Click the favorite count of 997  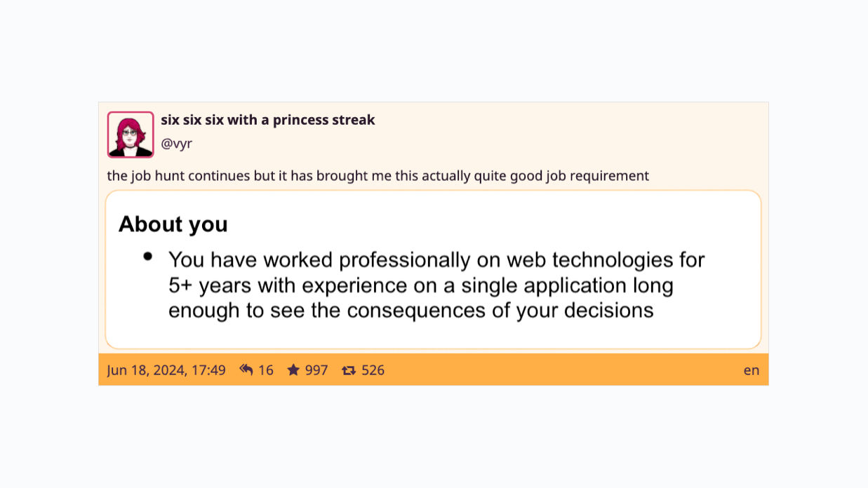[x=315, y=370]
